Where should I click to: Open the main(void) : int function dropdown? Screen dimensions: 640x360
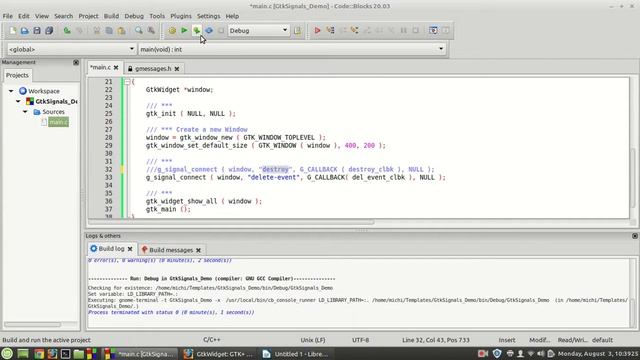(292, 49)
